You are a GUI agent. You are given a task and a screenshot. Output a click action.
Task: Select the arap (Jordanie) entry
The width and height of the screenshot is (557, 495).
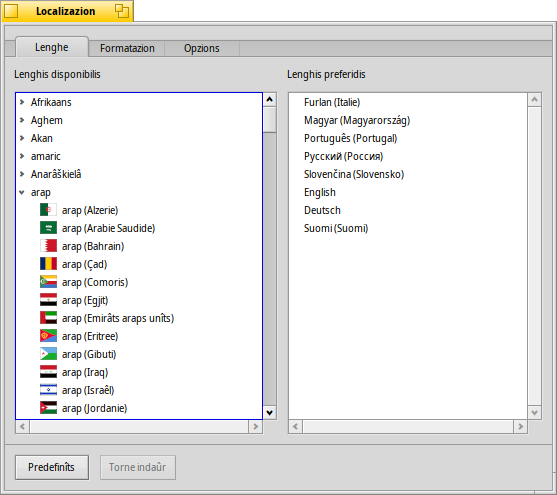pos(139,408)
